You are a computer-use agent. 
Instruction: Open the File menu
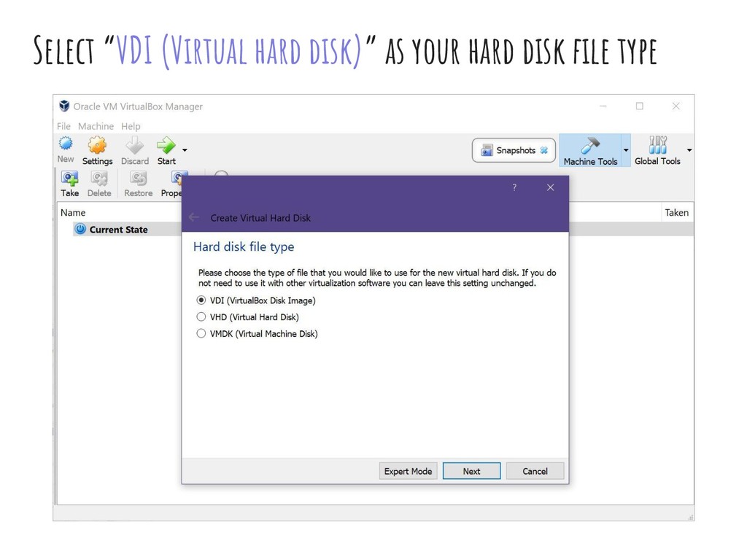(x=63, y=126)
